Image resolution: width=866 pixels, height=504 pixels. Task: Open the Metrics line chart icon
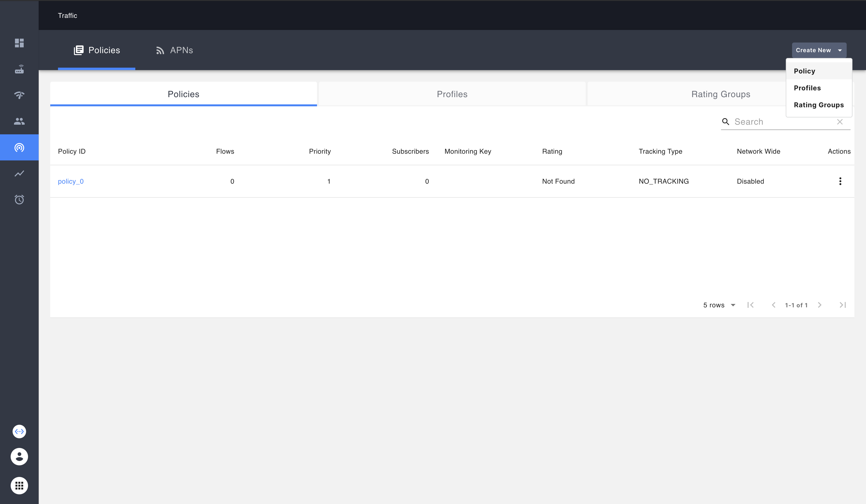pyautogui.click(x=19, y=173)
